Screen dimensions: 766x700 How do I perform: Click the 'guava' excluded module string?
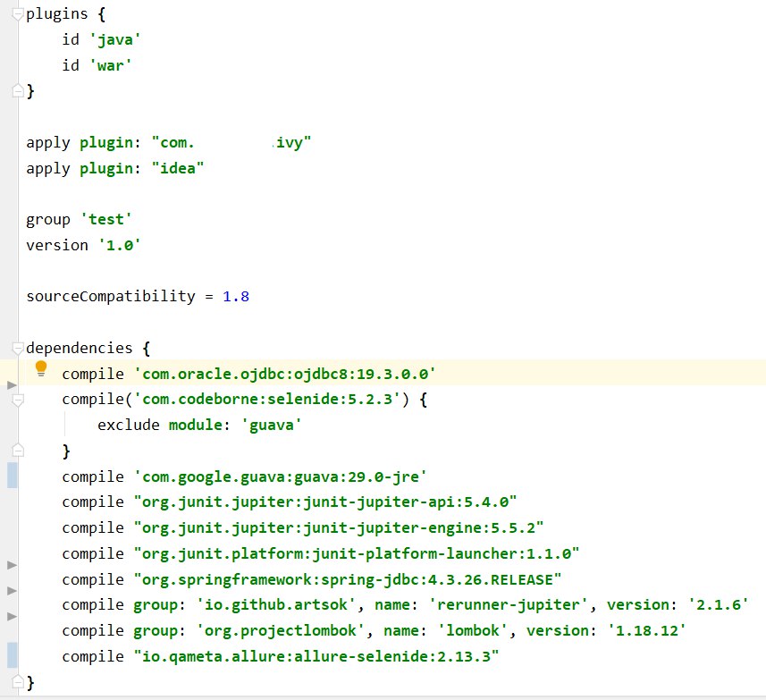[272, 425]
